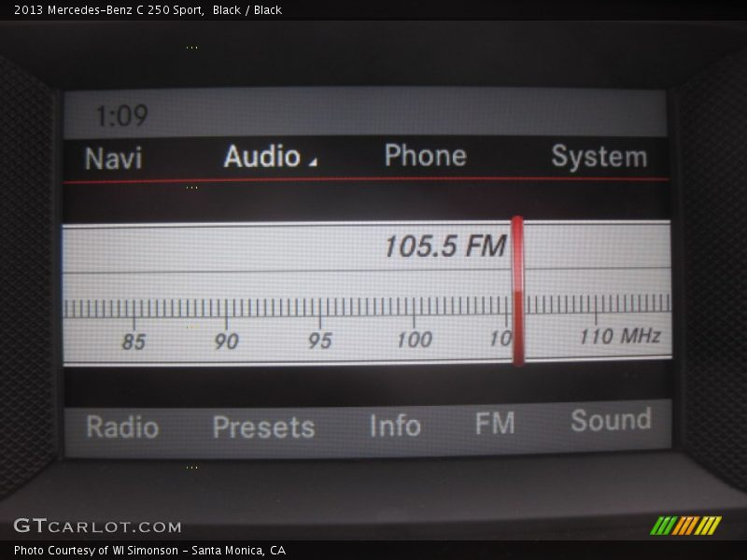Screen dimensions: 747x560
Task: Open the Presets list
Action: click(x=263, y=427)
